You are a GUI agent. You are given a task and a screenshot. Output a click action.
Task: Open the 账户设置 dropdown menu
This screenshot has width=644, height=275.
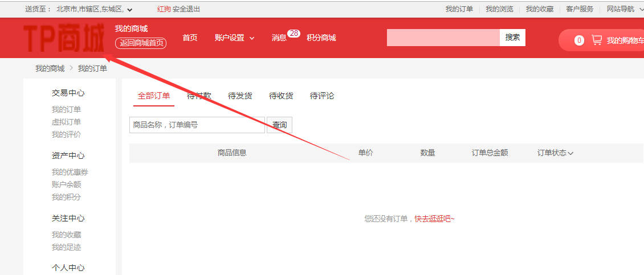tap(234, 38)
